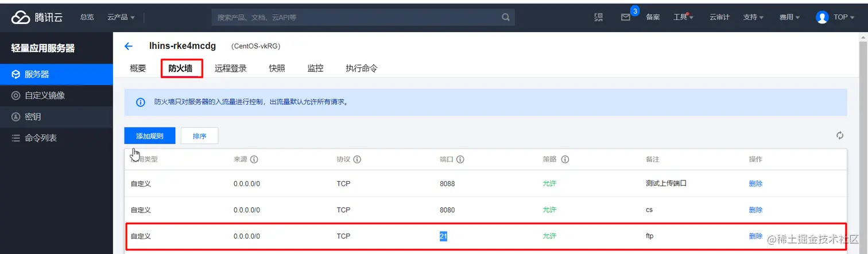Screen dimensions: 868x254
Task: Click 允许 in the 8080 row
Action: 549,210
